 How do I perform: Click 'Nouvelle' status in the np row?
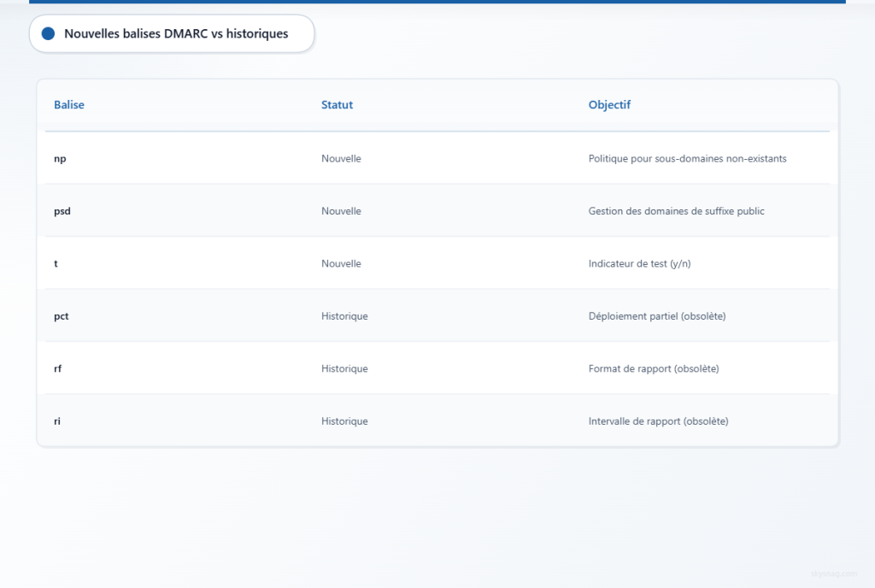point(341,158)
